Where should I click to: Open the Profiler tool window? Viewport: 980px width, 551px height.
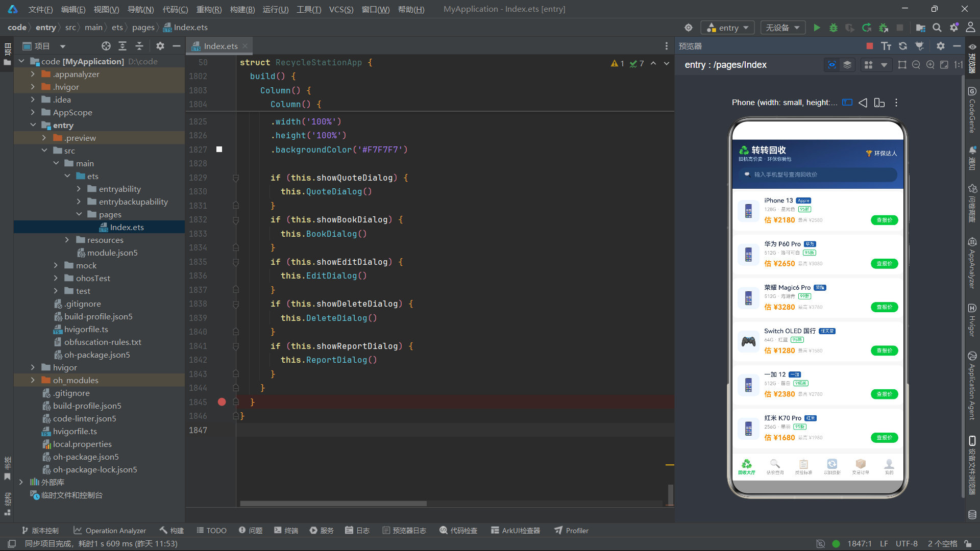572,531
